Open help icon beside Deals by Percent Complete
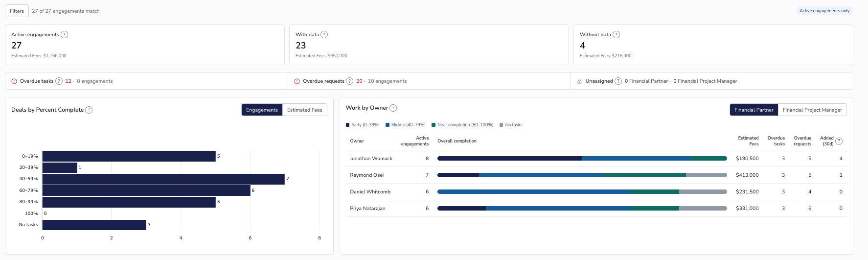The width and height of the screenshot is (868, 260). click(x=89, y=110)
